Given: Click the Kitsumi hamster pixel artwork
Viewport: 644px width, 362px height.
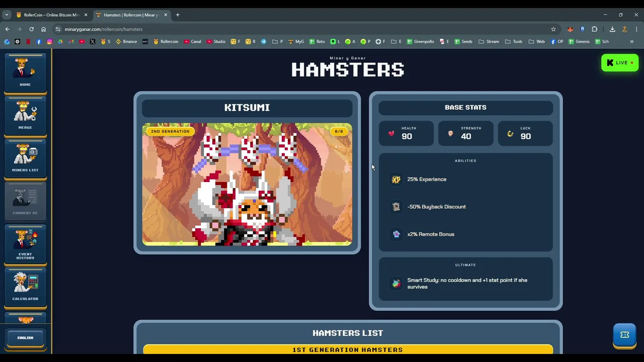Looking at the screenshot, I should click(x=247, y=184).
